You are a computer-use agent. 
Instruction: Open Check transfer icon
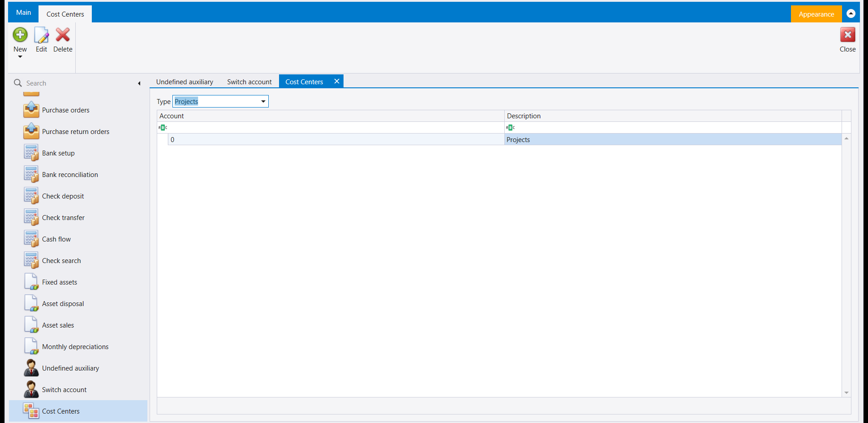pos(31,217)
